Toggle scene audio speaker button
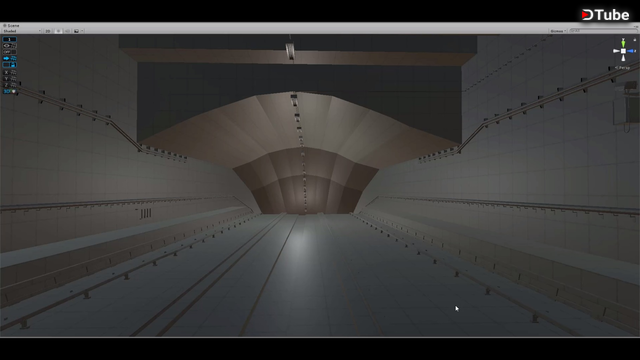 tap(67, 31)
